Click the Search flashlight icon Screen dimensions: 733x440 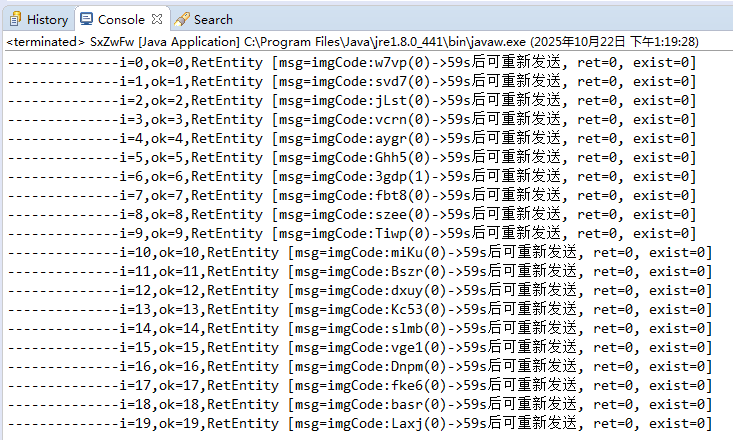coord(181,19)
